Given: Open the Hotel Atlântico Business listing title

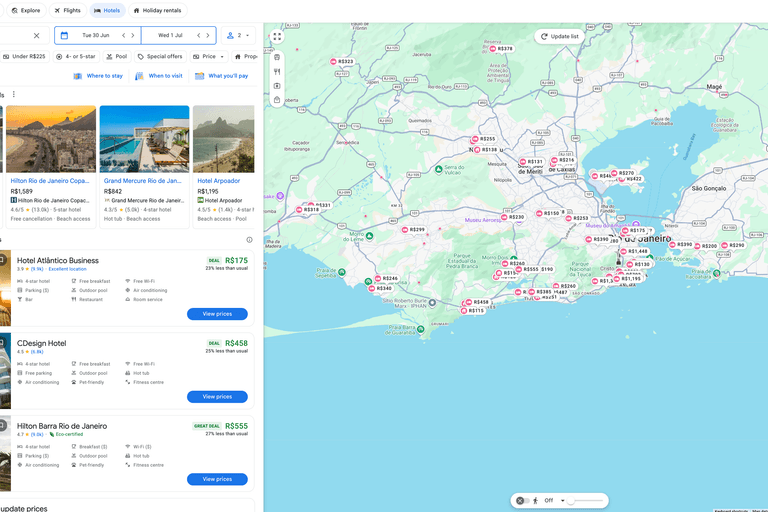Looking at the screenshot, I should coord(58,261).
